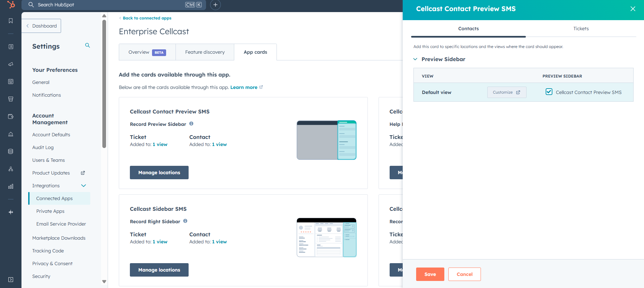The height and width of the screenshot is (288, 644).
Task: Open the Data Management database icon
Action: [x=11, y=151]
